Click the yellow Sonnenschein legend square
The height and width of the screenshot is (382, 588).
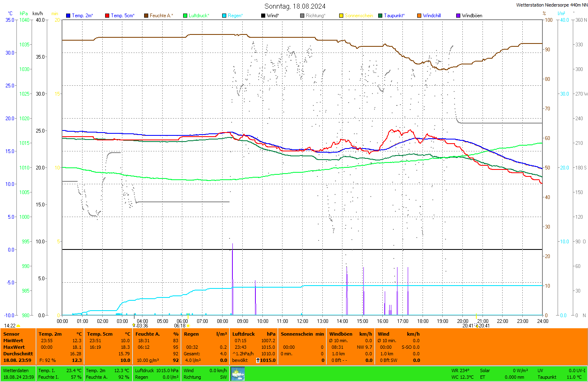click(x=341, y=16)
